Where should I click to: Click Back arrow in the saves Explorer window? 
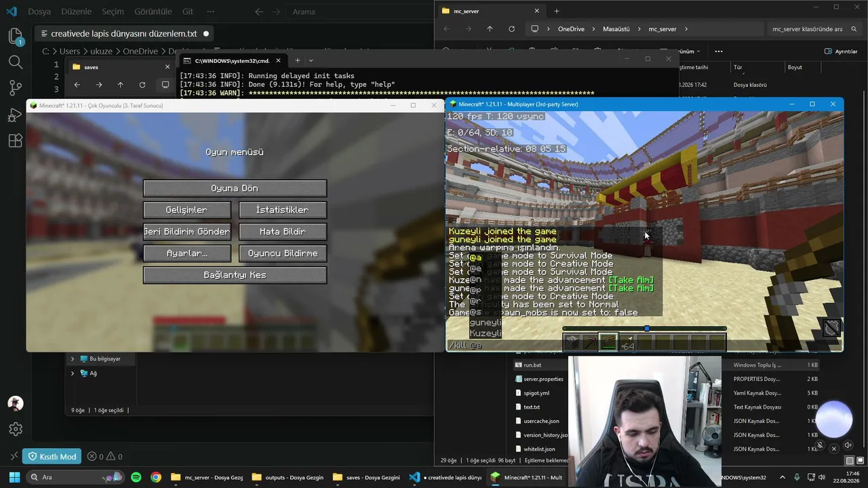point(77,85)
